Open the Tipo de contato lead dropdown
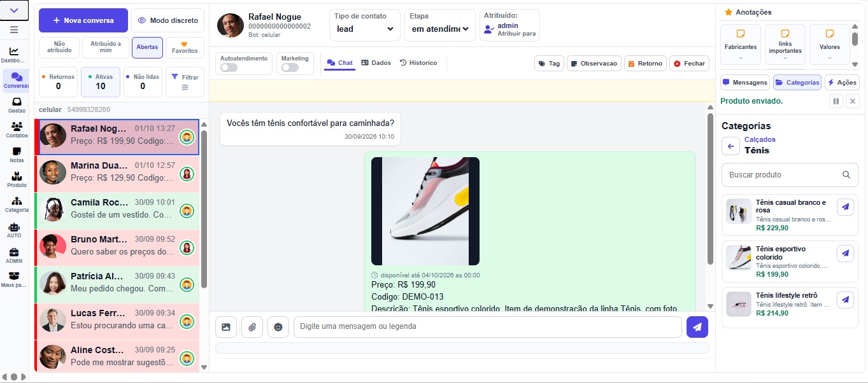 [365, 29]
